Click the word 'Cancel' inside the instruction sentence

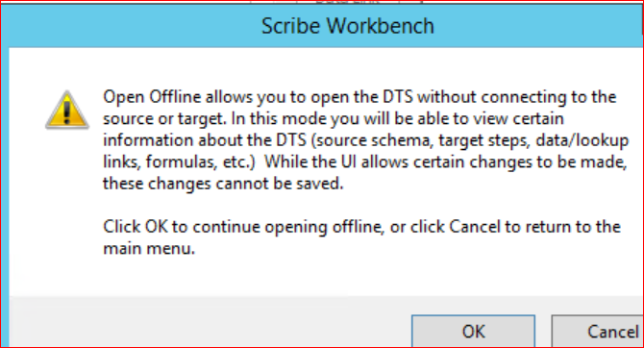click(x=475, y=226)
